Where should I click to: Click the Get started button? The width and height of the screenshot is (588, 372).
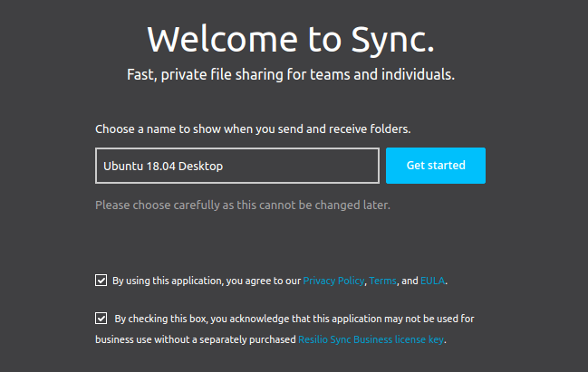[x=435, y=166]
